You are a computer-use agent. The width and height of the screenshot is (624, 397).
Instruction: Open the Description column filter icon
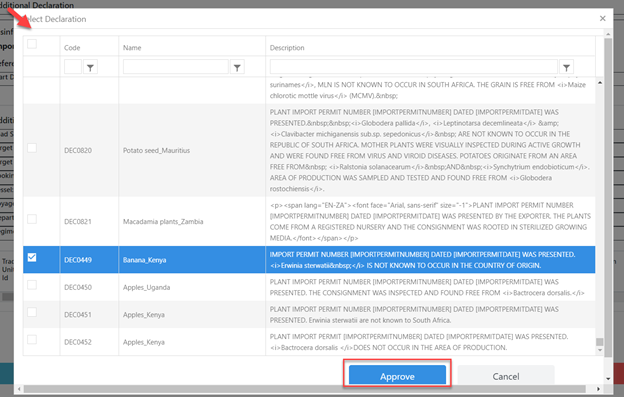tap(566, 67)
